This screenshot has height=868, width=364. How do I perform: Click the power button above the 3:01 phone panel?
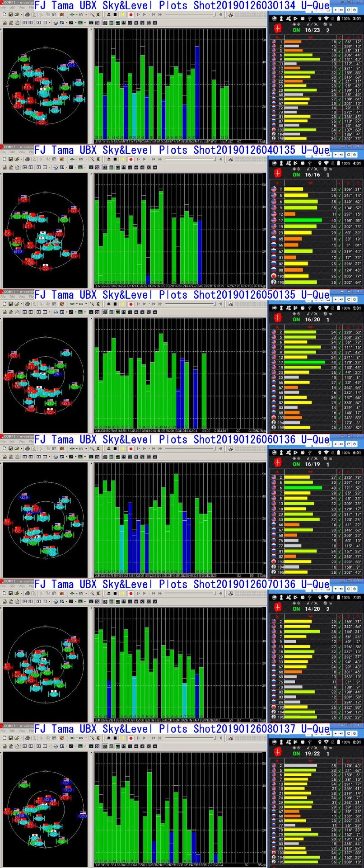coord(355,9)
